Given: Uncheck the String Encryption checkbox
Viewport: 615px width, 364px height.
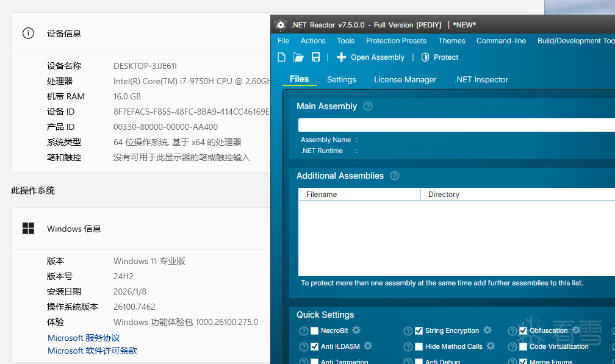Looking at the screenshot, I should pyautogui.click(x=419, y=330).
